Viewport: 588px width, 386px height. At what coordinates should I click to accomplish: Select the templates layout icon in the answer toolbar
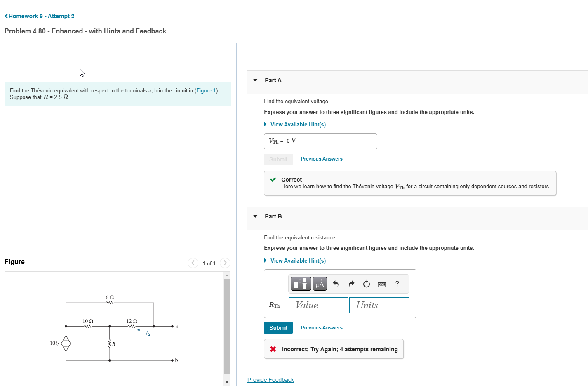coord(301,284)
